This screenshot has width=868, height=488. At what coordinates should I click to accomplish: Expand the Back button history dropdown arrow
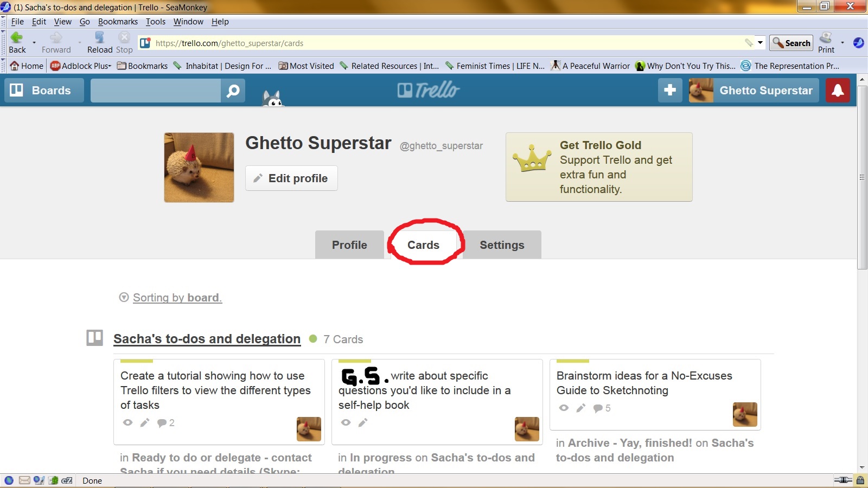click(34, 42)
